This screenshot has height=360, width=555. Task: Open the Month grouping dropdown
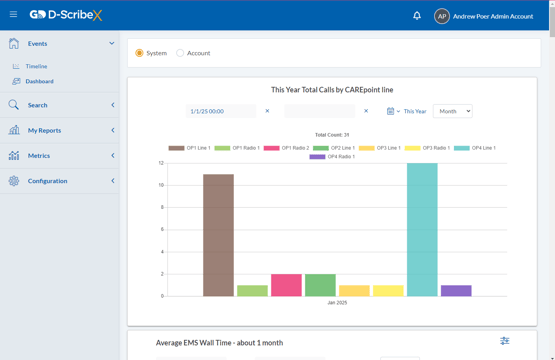[x=453, y=111]
